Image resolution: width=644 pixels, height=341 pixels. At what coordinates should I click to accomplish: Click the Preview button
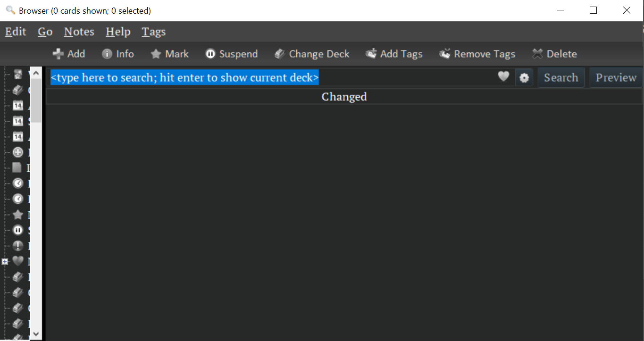[616, 77]
